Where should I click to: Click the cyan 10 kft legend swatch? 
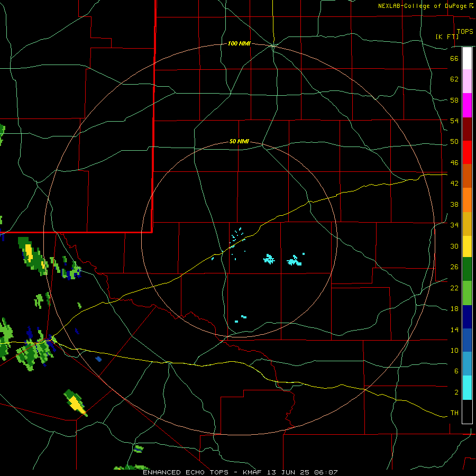click(x=467, y=388)
